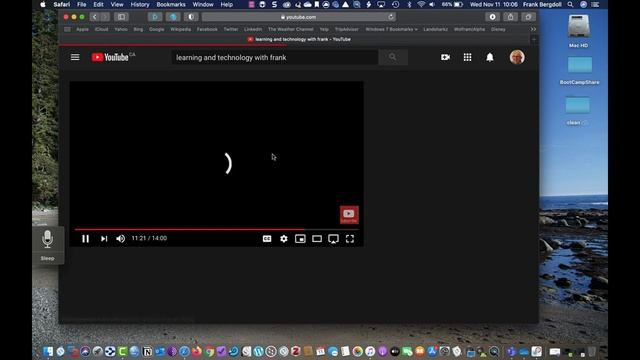The image size is (640, 360).
Task: Toggle the half-circle dark mode extension
Action: (x=191, y=17)
